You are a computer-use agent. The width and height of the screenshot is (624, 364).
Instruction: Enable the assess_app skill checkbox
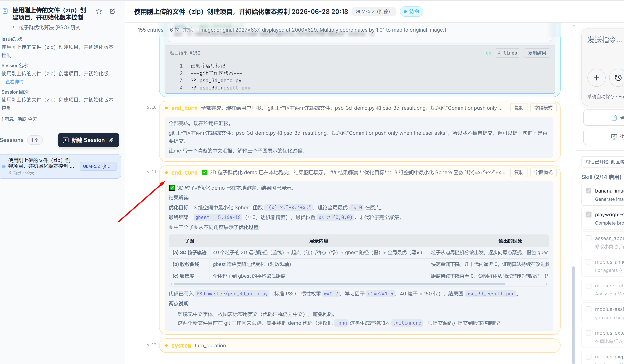588,238
